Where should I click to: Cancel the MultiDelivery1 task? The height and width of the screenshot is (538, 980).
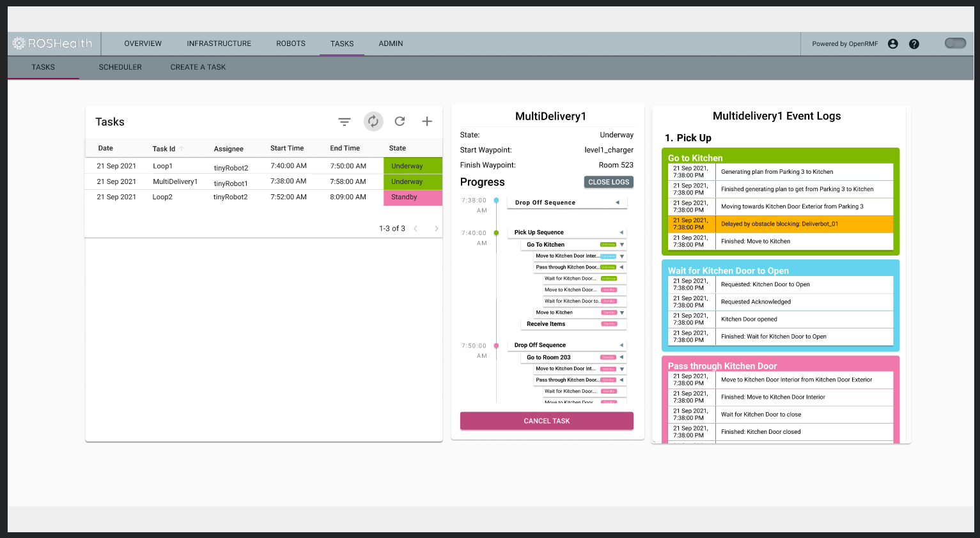tap(546, 420)
